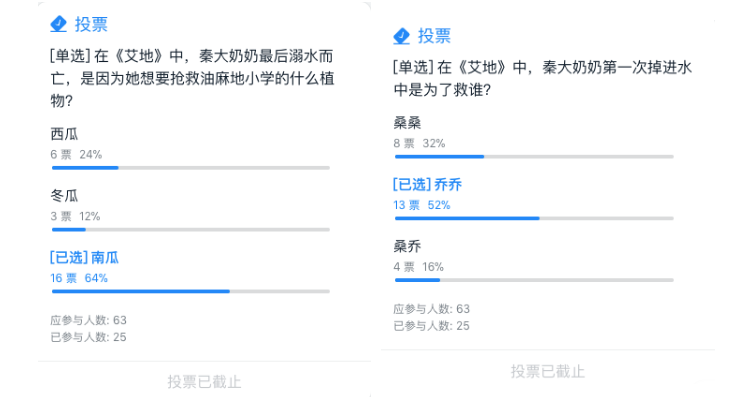729x397 pixels.
Task: Click the 桑乔 16% progress bar
Action: [534, 280]
